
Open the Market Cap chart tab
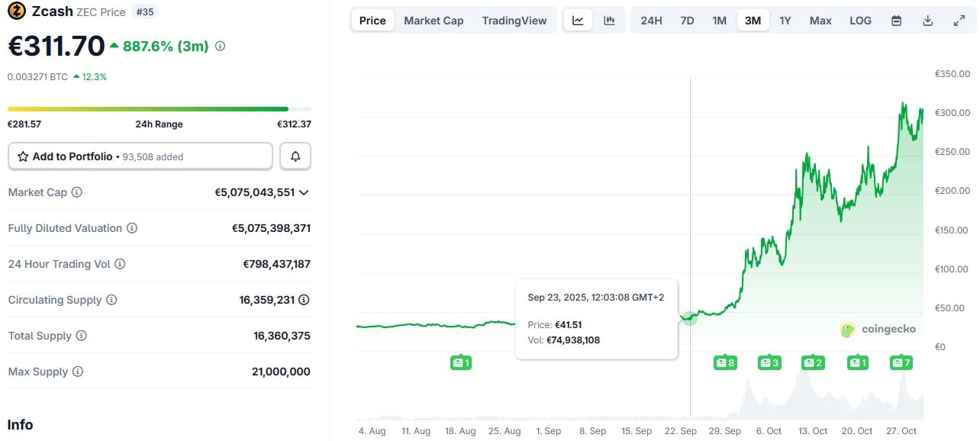click(434, 21)
